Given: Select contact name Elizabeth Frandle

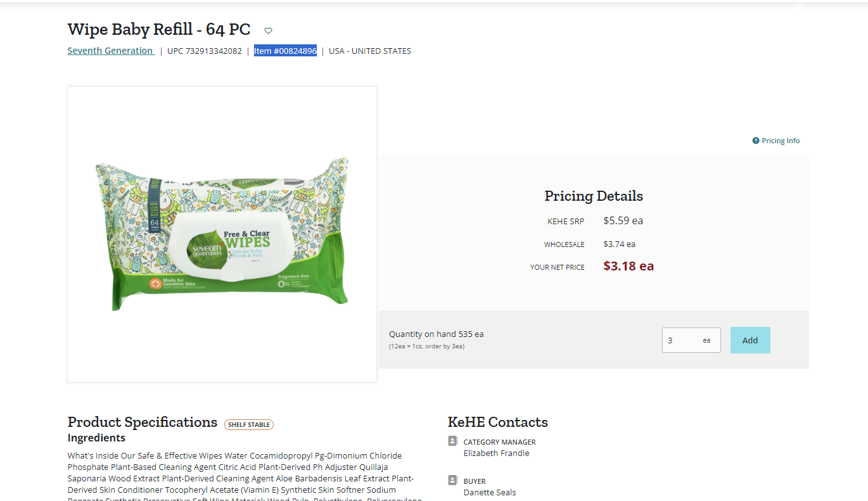Looking at the screenshot, I should click(496, 453).
